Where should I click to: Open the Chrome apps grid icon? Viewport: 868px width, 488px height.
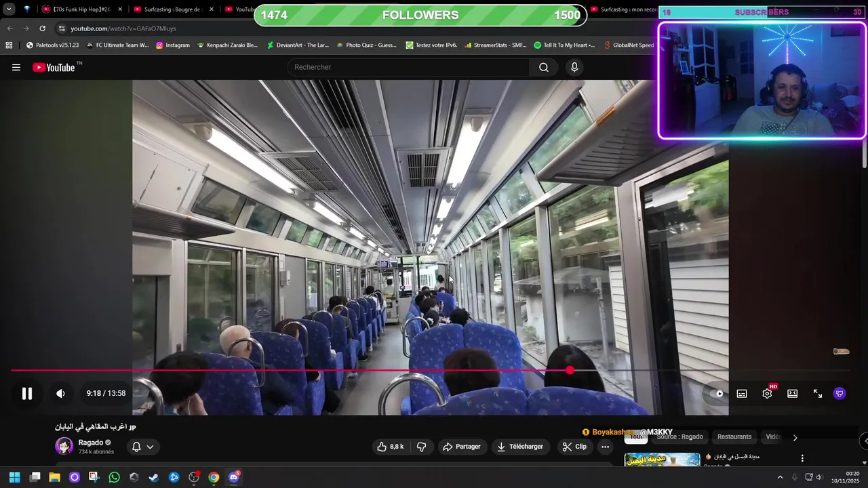tap(9, 45)
